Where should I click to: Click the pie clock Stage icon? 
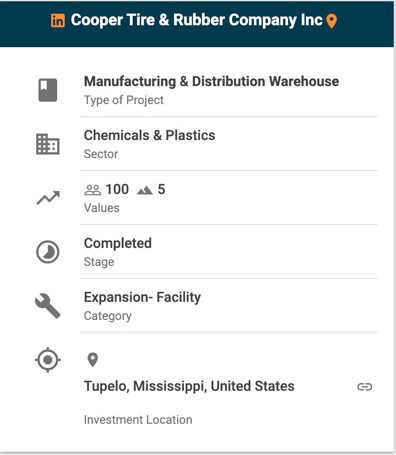(48, 252)
